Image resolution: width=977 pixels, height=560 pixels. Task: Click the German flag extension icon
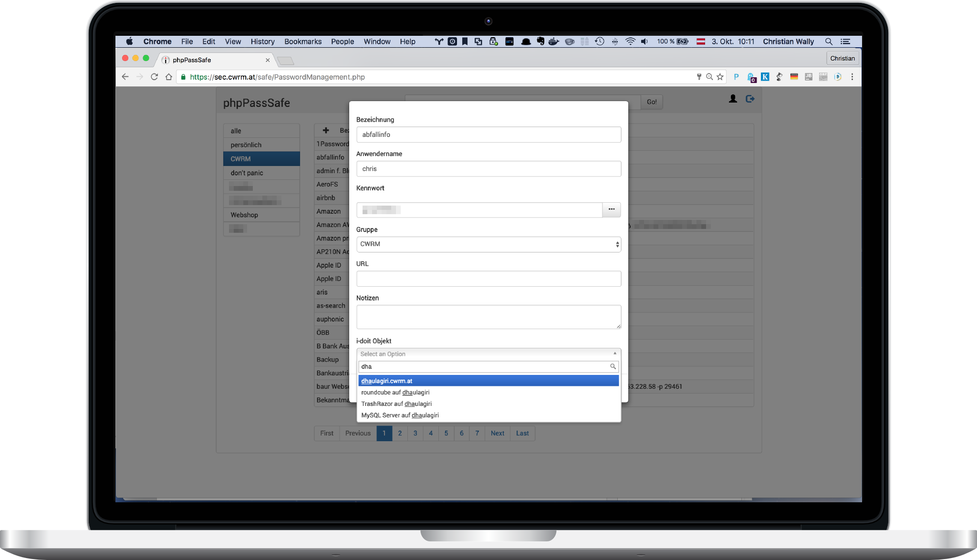pos(794,77)
